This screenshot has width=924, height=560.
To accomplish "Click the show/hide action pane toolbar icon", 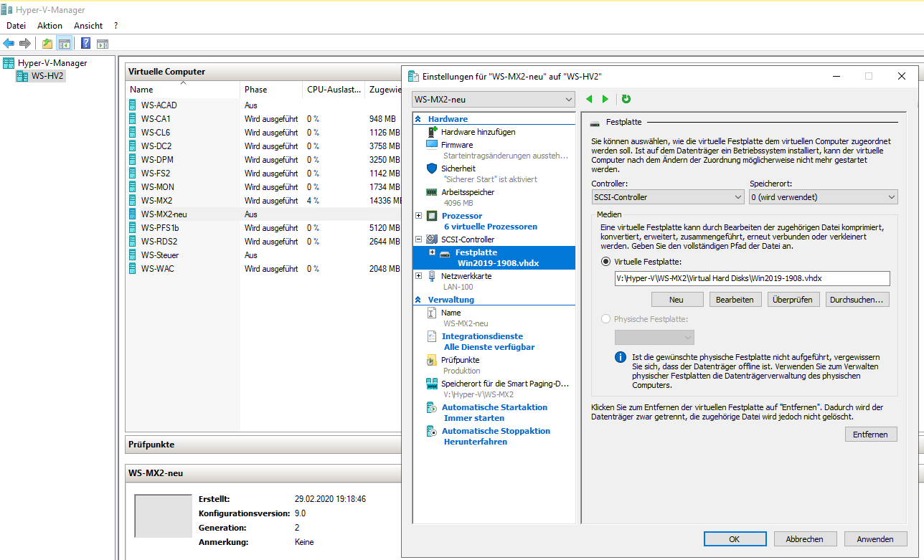I will tap(102, 43).
